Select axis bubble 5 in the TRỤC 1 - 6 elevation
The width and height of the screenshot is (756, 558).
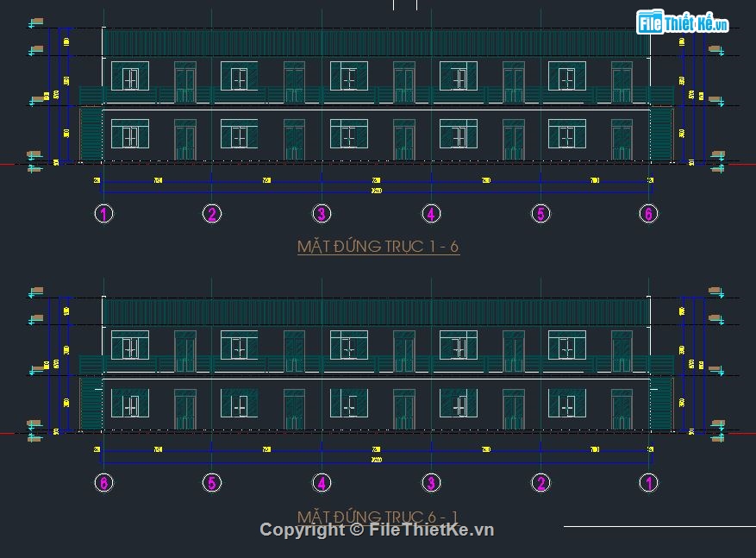click(x=540, y=214)
